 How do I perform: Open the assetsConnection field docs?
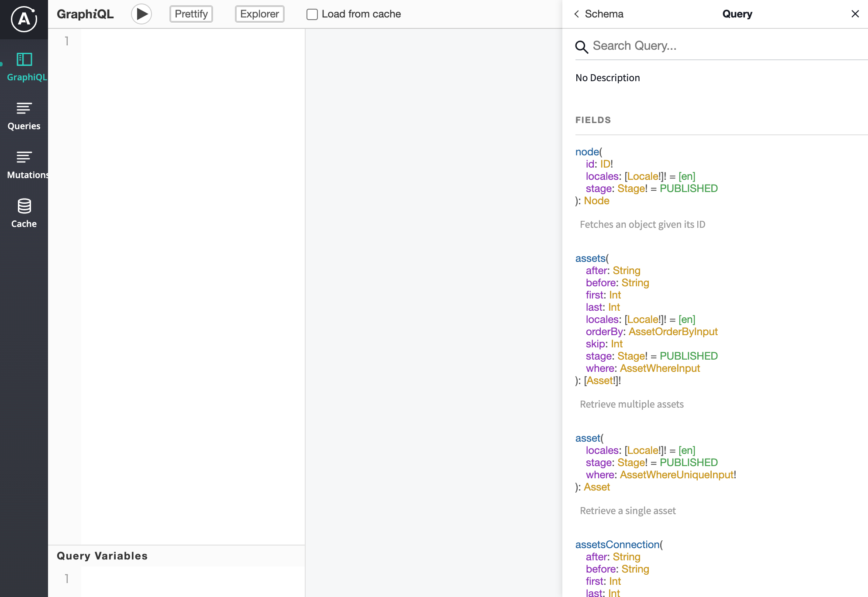[x=617, y=545]
